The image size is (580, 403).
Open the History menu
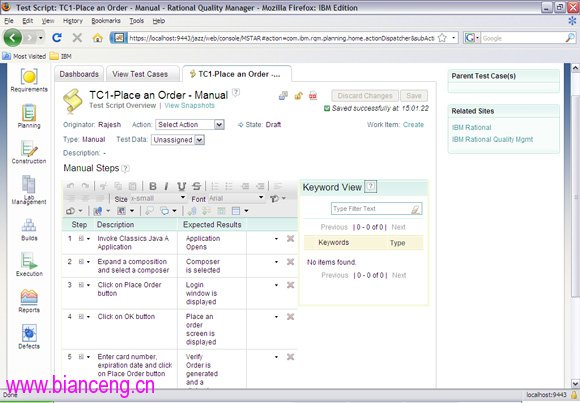pos(72,21)
